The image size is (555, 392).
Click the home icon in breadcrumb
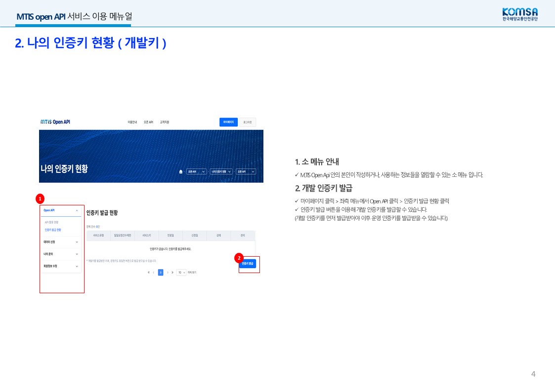point(181,172)
